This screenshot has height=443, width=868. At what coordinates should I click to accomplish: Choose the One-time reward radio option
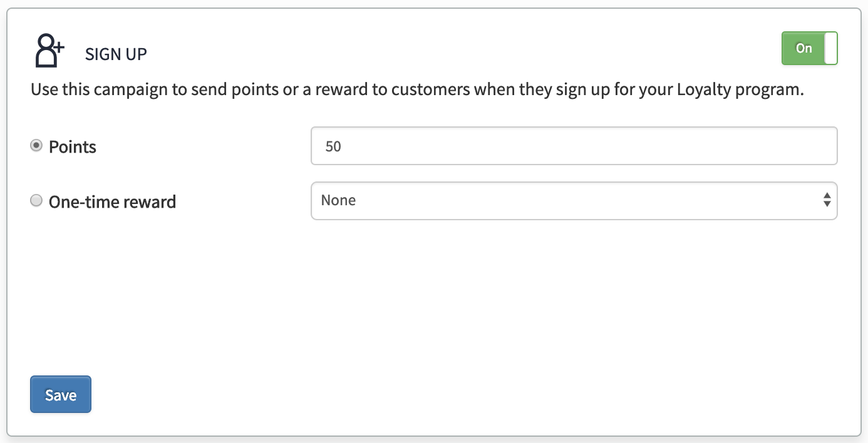click(37, 201)
